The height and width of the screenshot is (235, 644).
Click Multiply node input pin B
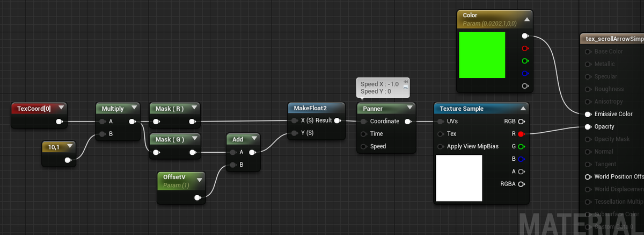coord(102,134)
